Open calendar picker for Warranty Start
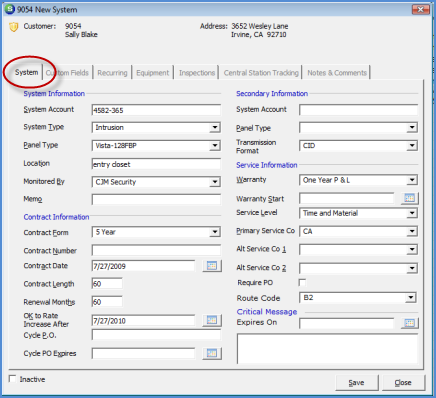Viewport: 436px width, 398px height. click(x=410, y=198)
